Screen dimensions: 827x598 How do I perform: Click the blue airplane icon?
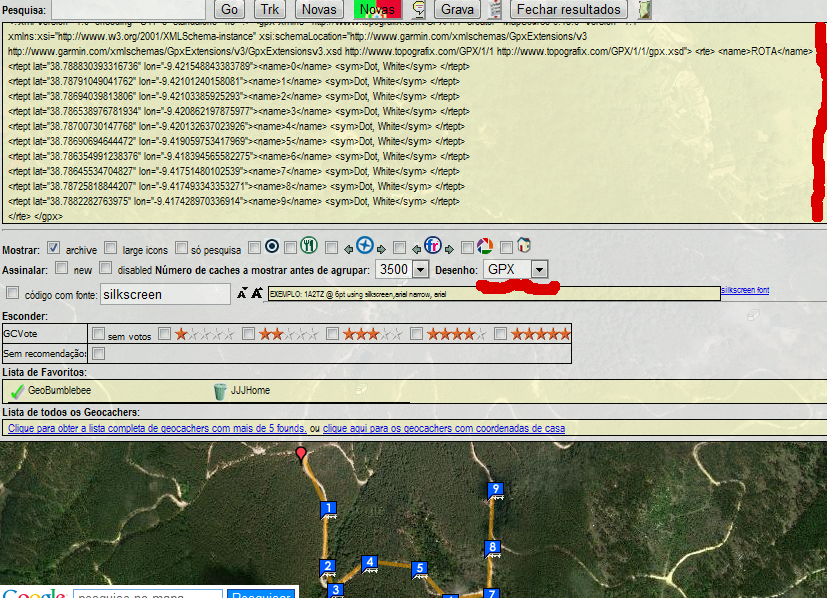(x=364, y=245)
